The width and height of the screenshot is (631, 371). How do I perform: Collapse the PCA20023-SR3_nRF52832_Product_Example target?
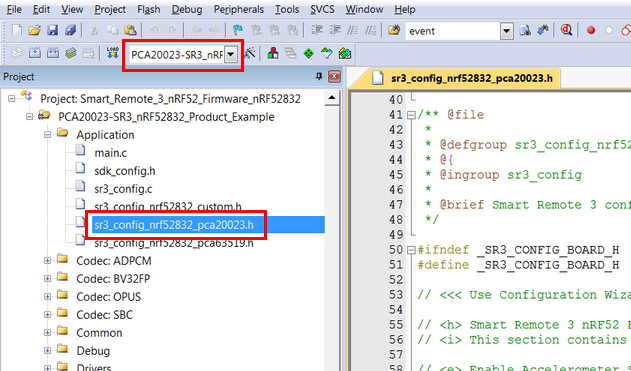point(29,117)
